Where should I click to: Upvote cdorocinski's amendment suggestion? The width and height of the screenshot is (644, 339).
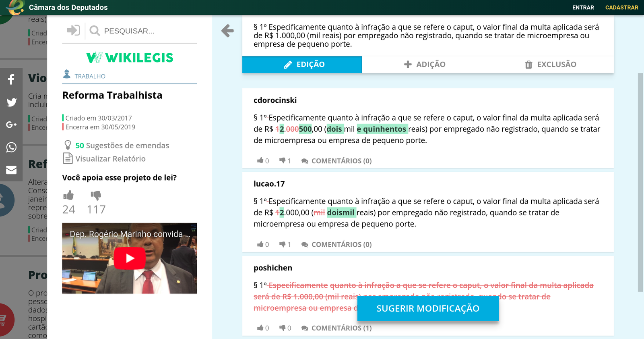260,161
